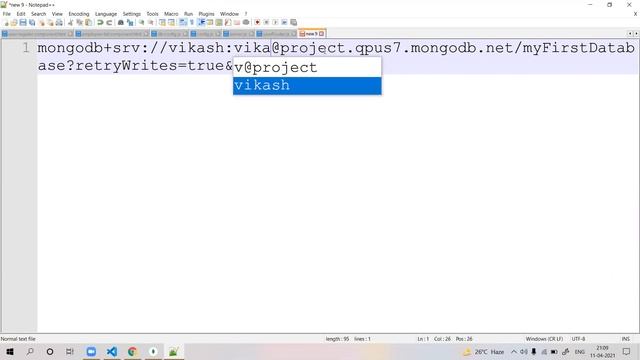Click the Print toolbar icon
This screenshot has width=640, height=360.
(59, 22)
